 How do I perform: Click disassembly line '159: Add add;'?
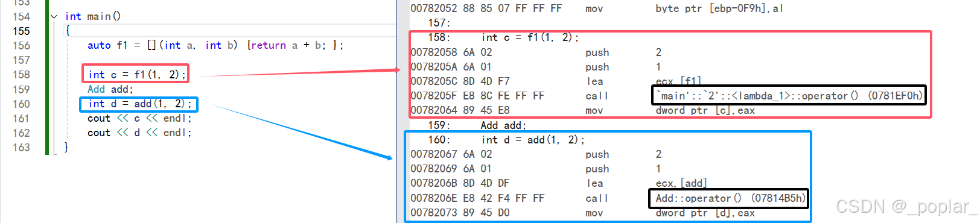(477, 125)
